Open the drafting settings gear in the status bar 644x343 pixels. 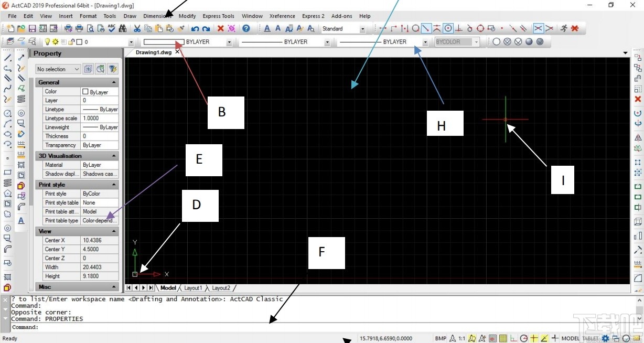(x=606, y=338)
